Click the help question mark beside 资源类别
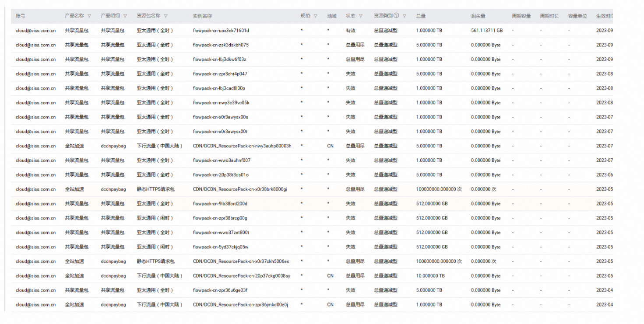The height and width of the screenshot is (324, 644). [396, 16]
